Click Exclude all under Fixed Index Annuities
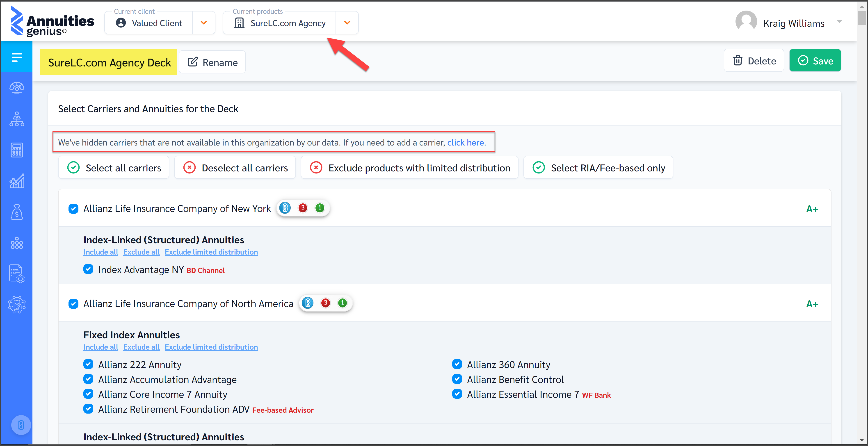Screen dimensions: 868x446 point(142,347)
